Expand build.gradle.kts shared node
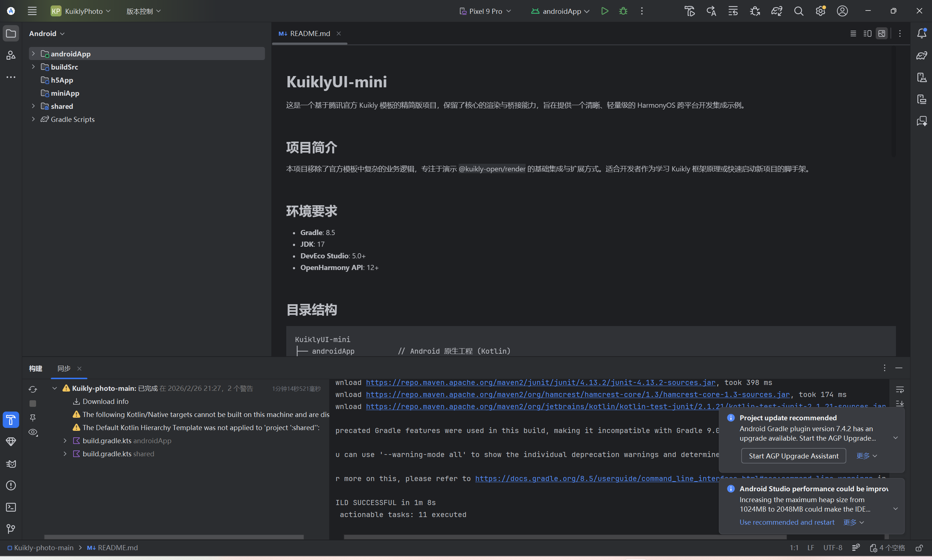 pyautogui.click(x=65, y=454)
